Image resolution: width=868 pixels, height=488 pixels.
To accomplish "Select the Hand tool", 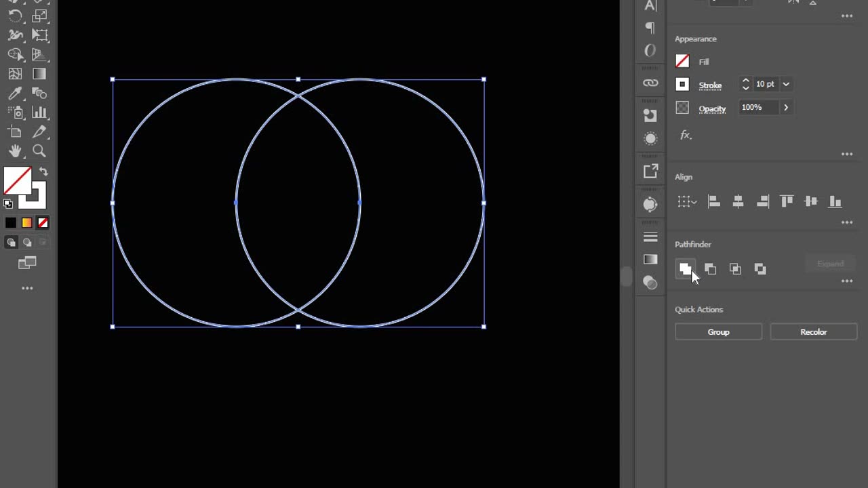I will (x=15, y=151).
